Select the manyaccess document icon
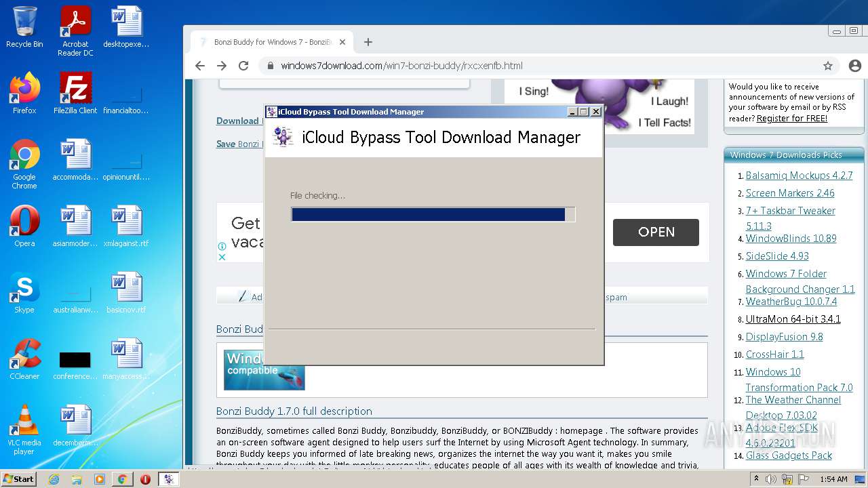868x488 pixels. pos(126,359)
